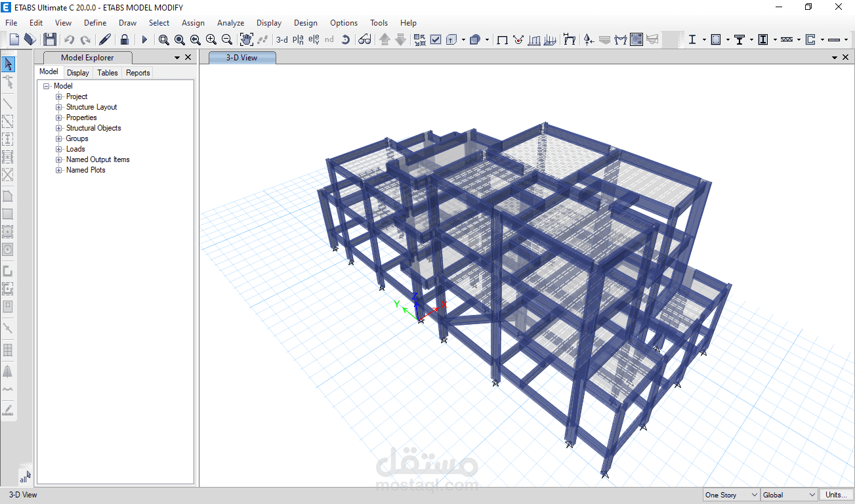
Task: Collapse the root Model tree node
Action: [x=47, y=86]
